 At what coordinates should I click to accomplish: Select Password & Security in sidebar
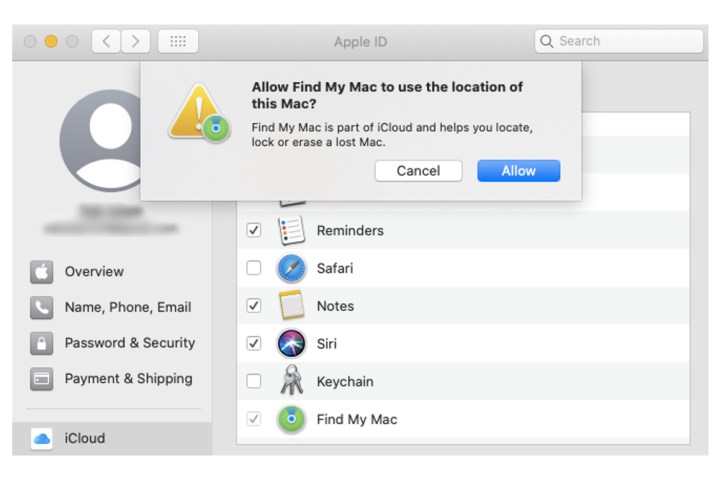coord(129,343)
